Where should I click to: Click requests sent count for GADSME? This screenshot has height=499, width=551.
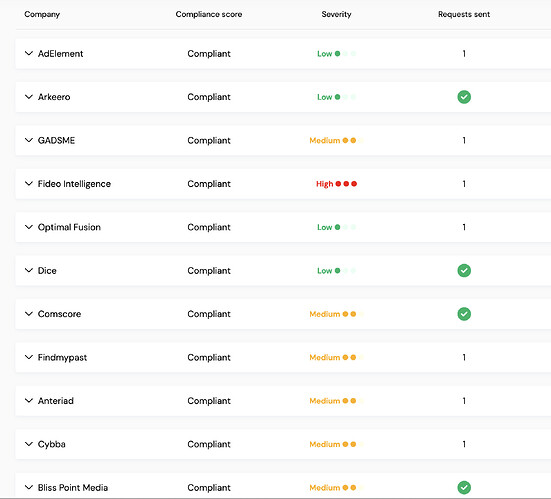click(464, 141)
